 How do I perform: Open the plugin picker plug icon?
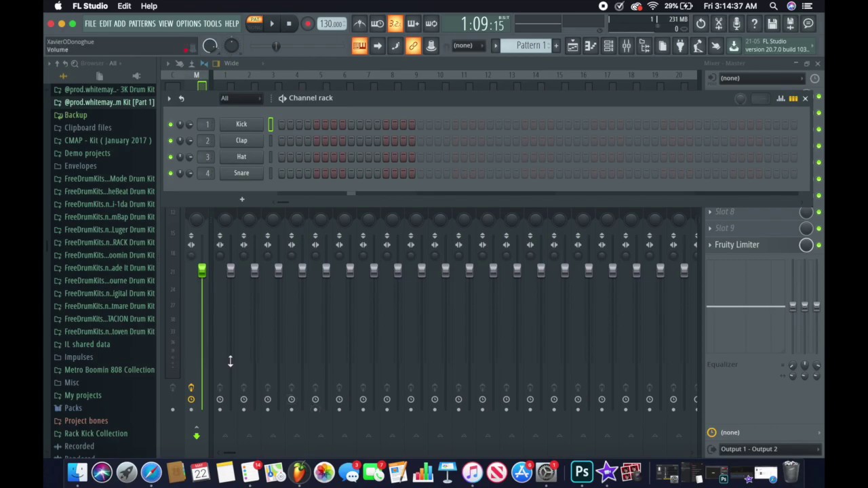coord(680,46)
